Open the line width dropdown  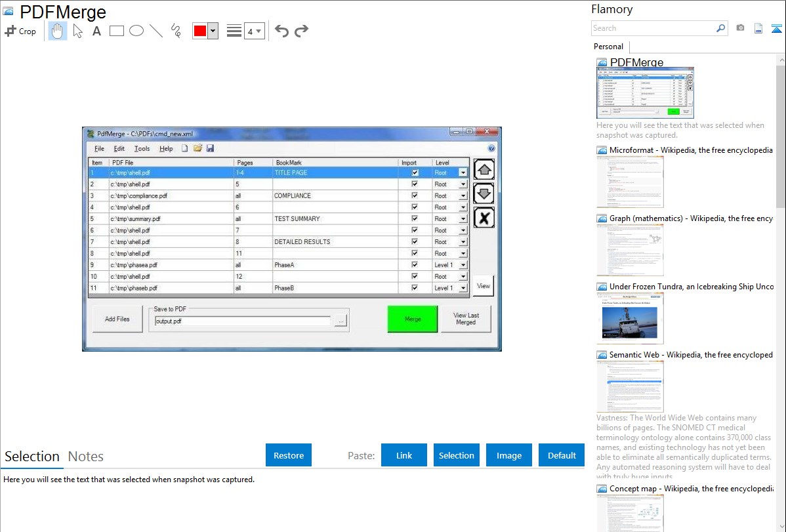[254, 31]
